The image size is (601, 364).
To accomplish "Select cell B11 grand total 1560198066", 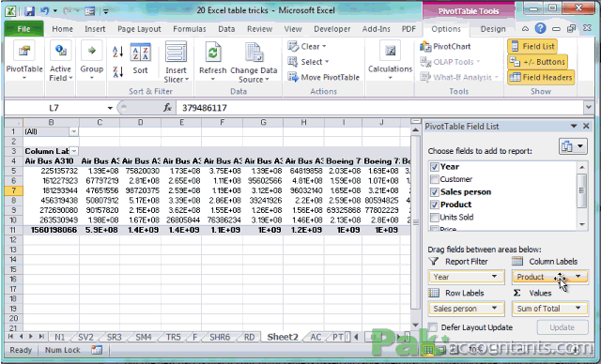I will click(51, 230).
